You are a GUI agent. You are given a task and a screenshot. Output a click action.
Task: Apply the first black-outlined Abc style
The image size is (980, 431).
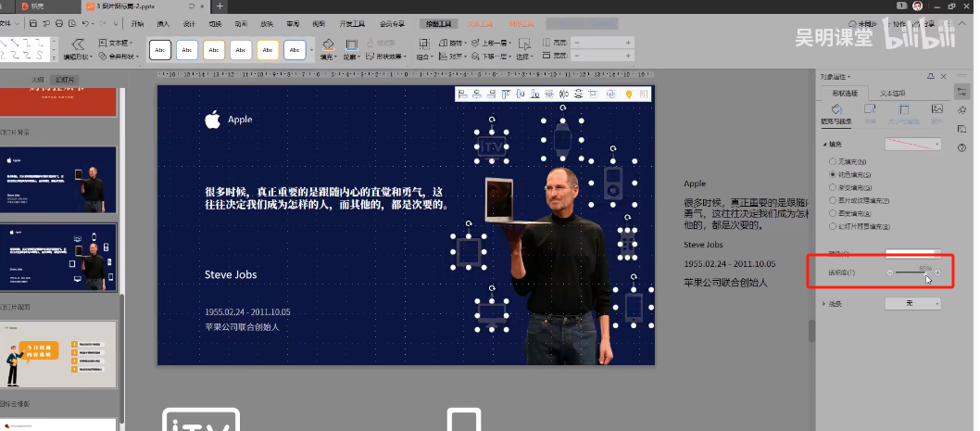(x=160, y=50)
